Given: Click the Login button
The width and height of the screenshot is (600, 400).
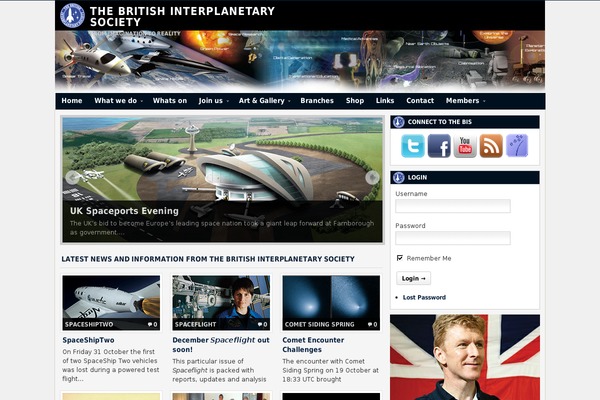Looking at the screenshot, I should coord(413,278).
